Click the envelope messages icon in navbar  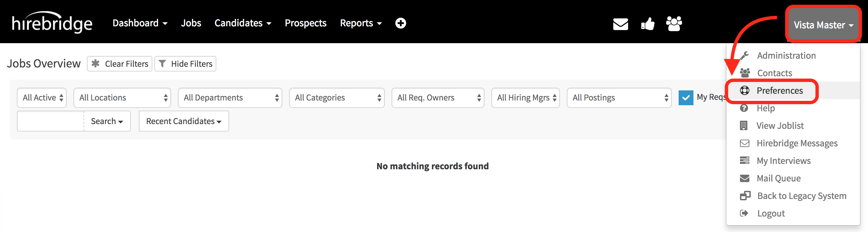point(620,24)
